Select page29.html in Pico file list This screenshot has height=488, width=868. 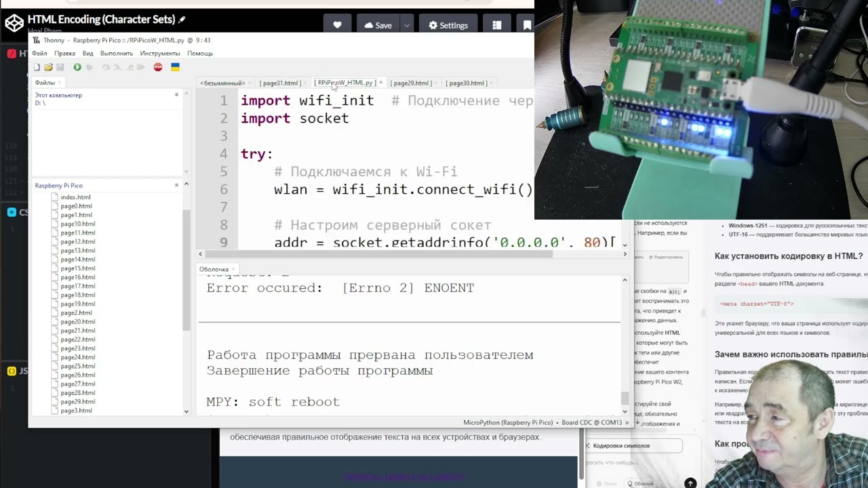[77, 402]
